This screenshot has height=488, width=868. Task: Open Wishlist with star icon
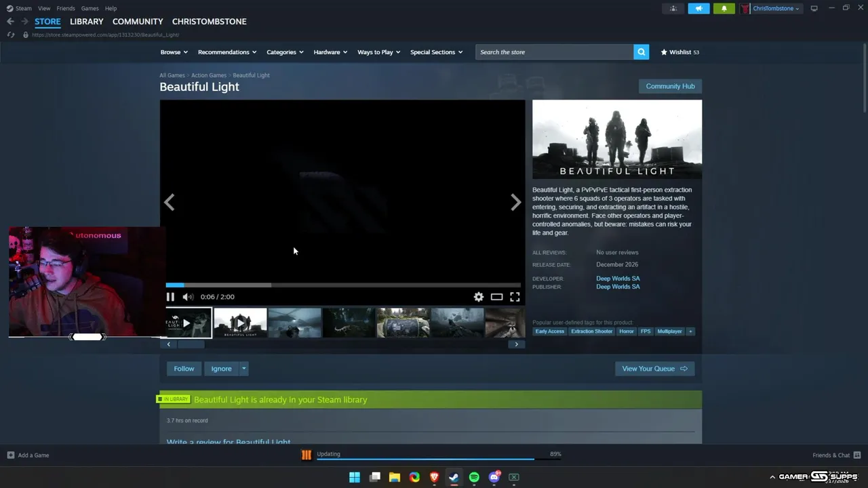point(680,52)
